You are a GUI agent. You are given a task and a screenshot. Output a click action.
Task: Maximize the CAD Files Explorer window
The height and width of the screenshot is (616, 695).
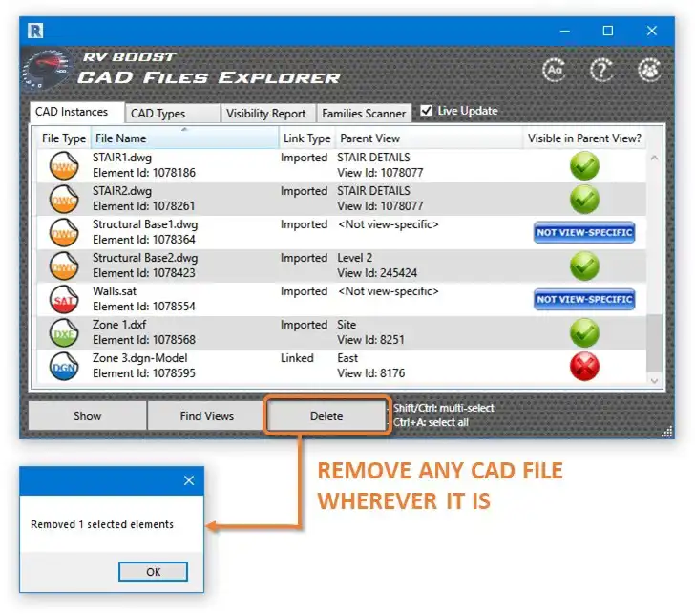click(608, 31)
